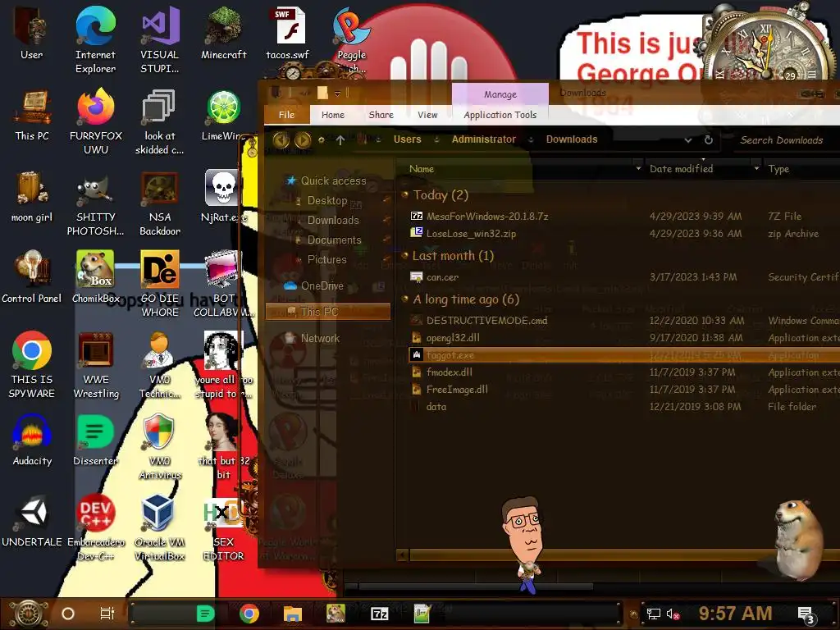Image resolution: width=840 pixels, height=630 pixels.
Task: Launch Embarcadero Dev-C++ desktop icon
Action: [95, 528]
